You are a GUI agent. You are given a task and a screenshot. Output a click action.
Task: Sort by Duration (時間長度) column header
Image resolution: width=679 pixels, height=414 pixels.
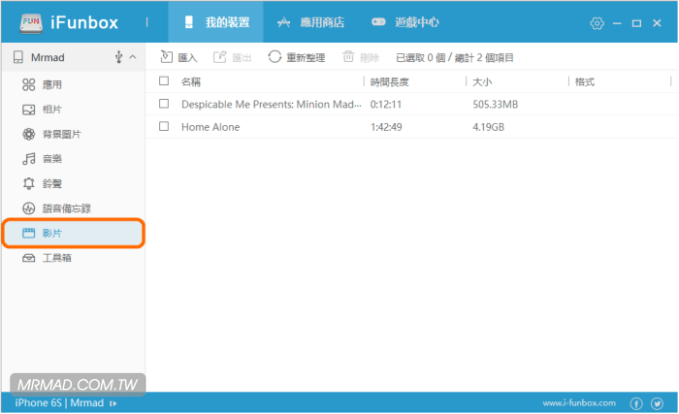(389, 82)
